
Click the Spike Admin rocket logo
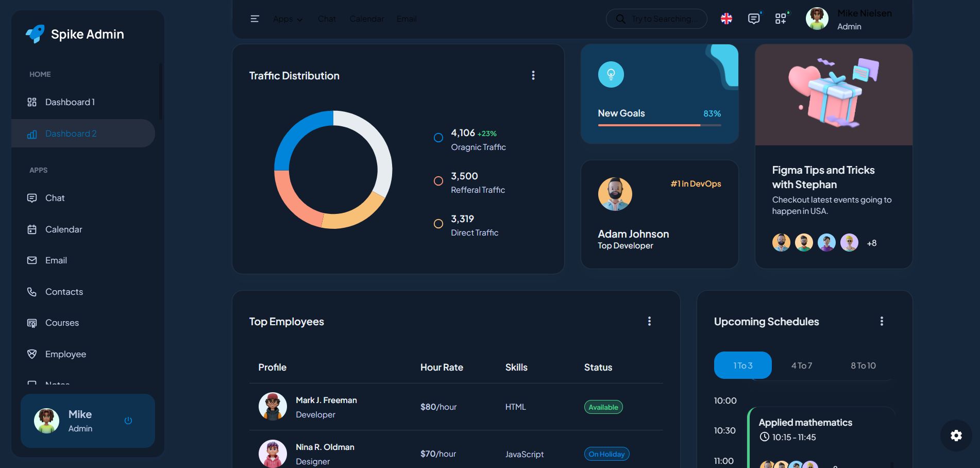(x=36, y=34)
